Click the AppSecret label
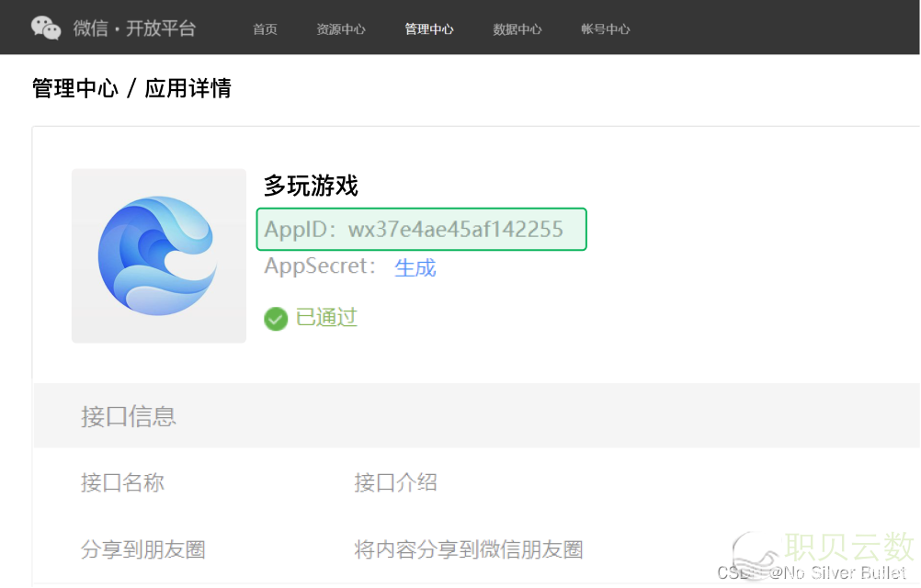Image resolution: width=921 pixels, height=588 pixels. click(321, 266)
